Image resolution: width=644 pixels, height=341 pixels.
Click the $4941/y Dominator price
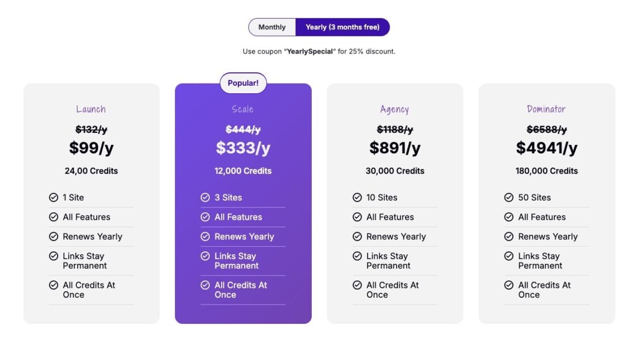(547, 147)
